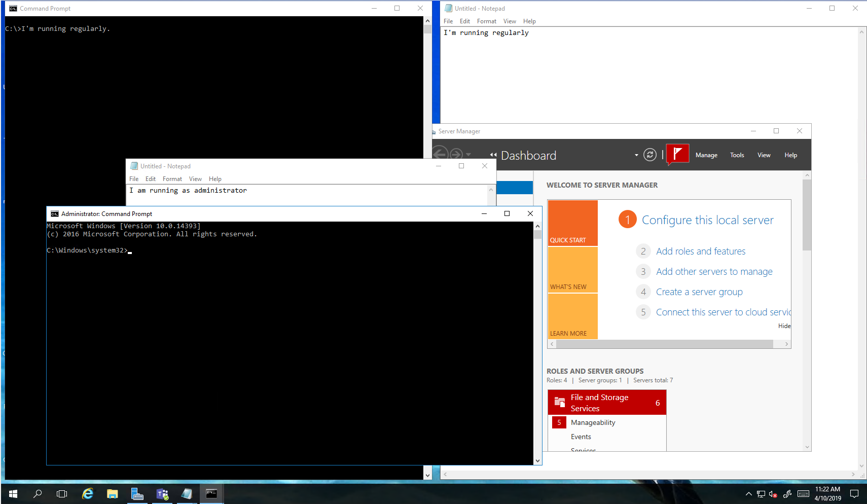Open File menu in regular Notepad
This screenshot has height=504, width=867.
pyautogui.click(x=448, y=21)
